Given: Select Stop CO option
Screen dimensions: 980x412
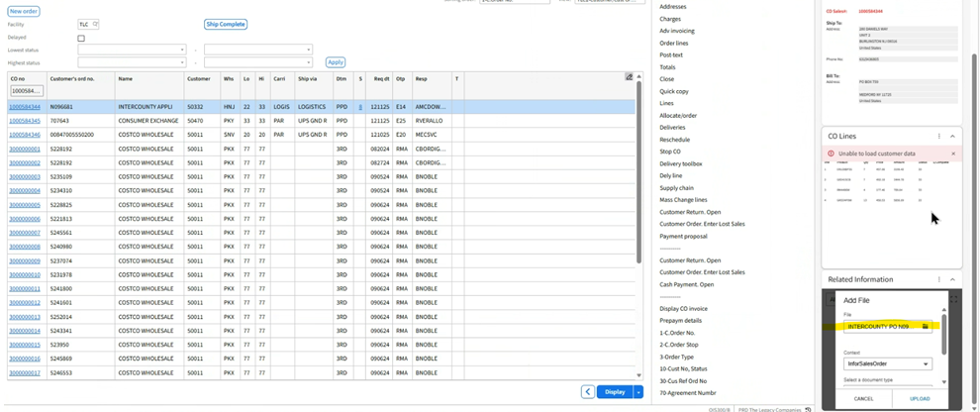Looking at the screenshot, I should [x=670, y=152].
